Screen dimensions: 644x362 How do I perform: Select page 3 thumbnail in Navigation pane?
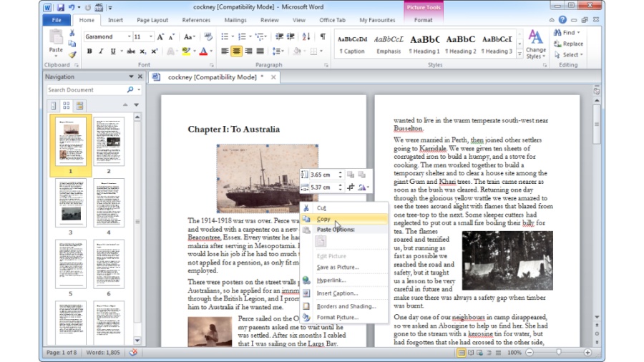pyautogui.click(x=71, y=202)
